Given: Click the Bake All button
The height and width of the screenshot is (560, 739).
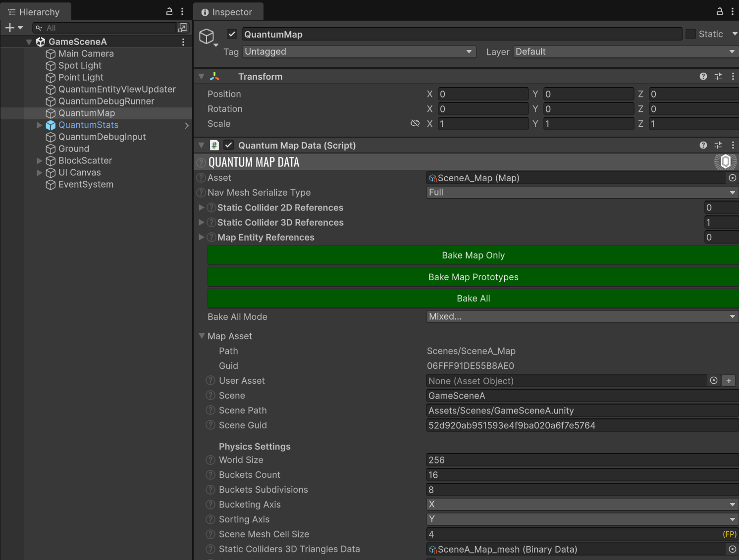Looking at the screenshot, I should [473, 299].
